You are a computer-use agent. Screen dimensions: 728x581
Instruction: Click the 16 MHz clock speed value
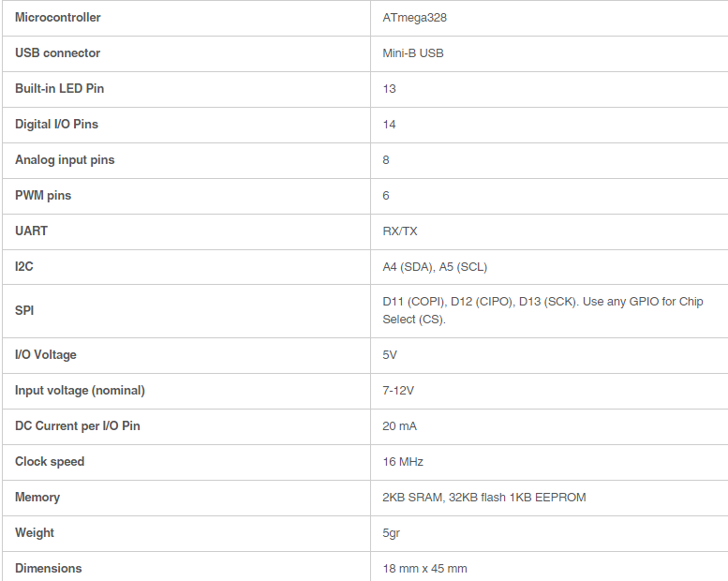pyautogui.click(x=403, y=462)
